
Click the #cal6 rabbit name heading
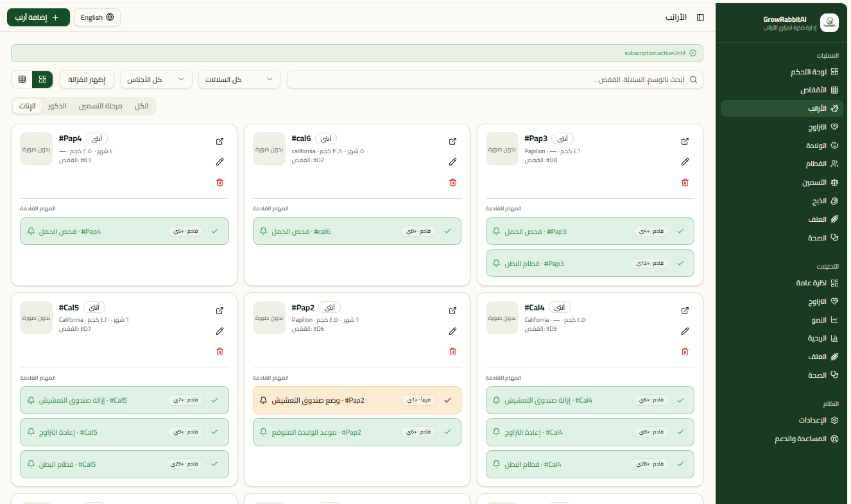tap(301, 139)
